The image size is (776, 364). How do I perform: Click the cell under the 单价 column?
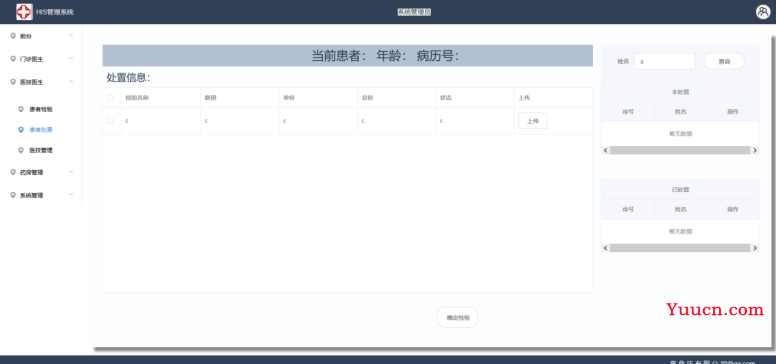(318, 121)
